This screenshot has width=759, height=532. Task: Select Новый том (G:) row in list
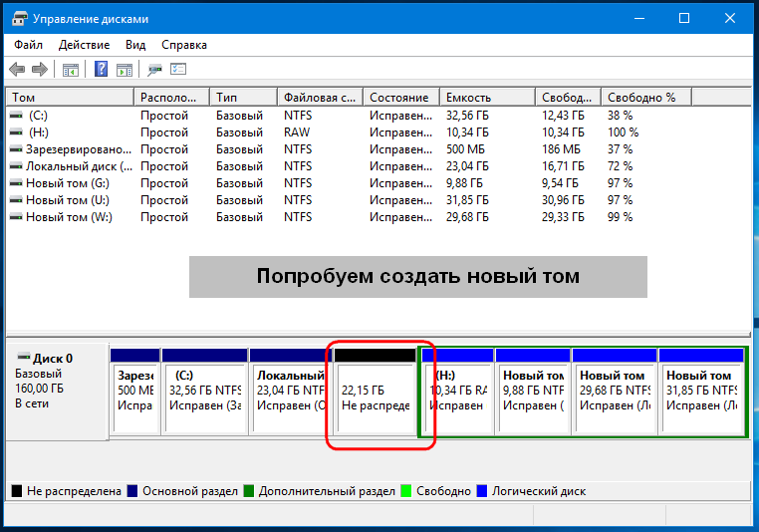[66, 183]
